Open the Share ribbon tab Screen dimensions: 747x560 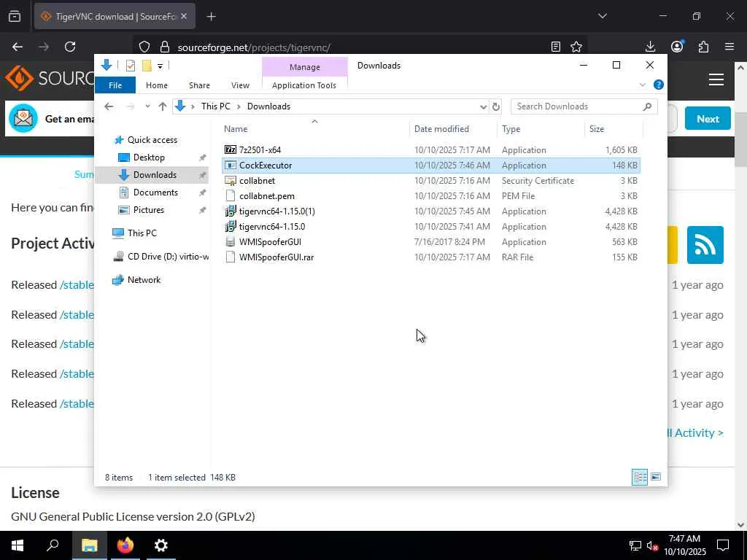pyautogui.click(x=199, y=85)
